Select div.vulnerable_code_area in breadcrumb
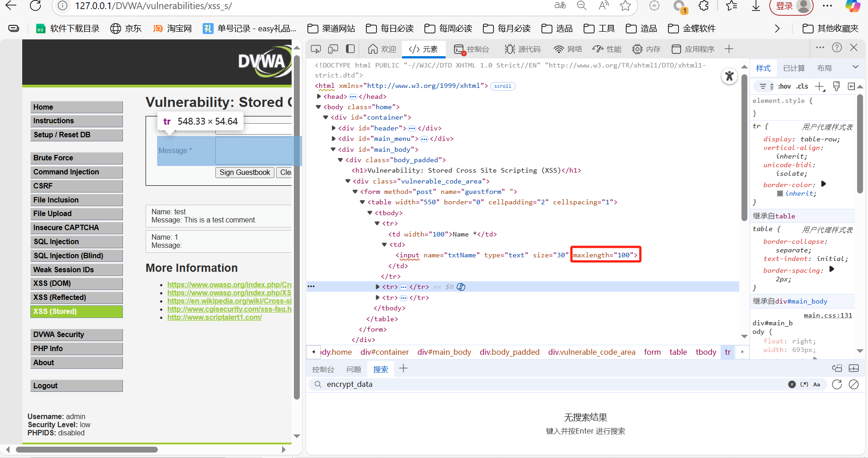 click(591, 352)
